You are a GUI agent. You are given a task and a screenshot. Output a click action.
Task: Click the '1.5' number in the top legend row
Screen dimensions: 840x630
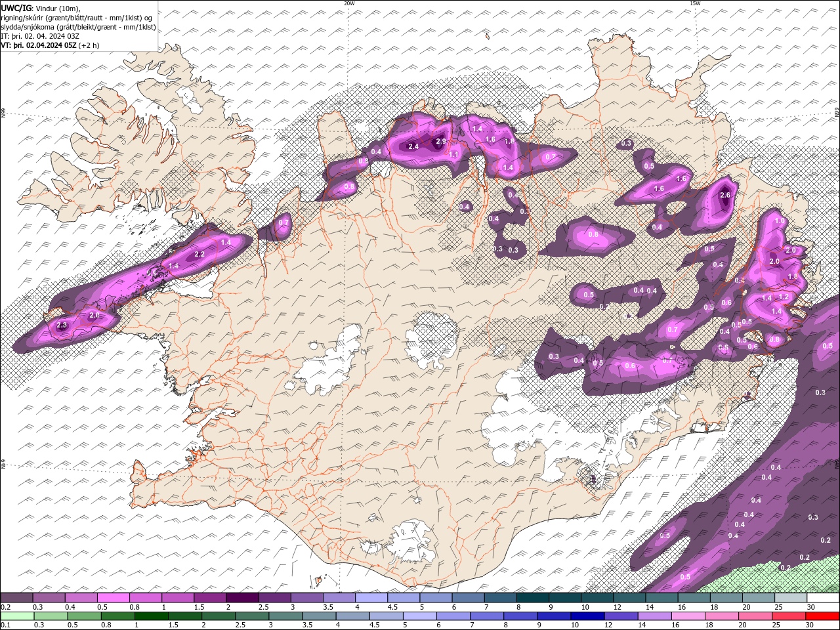[x=199, y=607]
